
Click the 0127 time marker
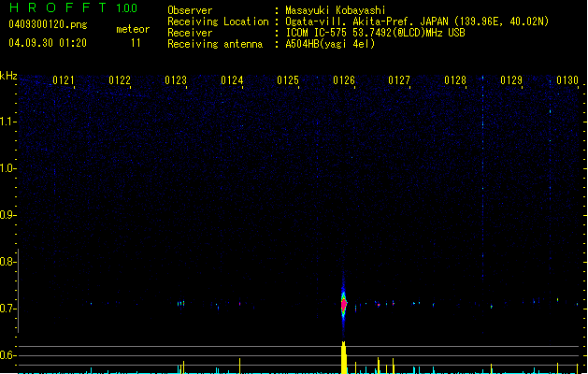tap(399, 80)
